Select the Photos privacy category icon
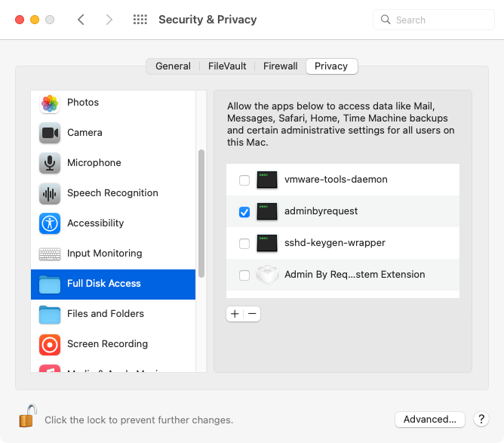 [50, 103]
